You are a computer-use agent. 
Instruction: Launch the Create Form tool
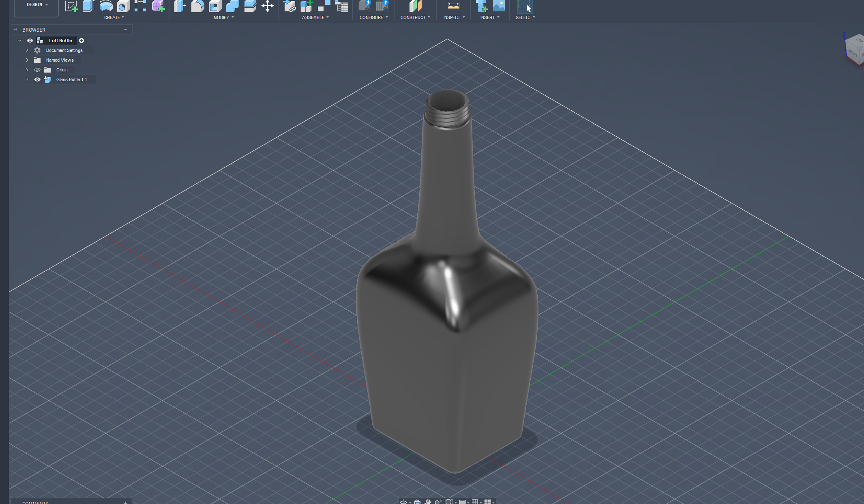point(159,6)
